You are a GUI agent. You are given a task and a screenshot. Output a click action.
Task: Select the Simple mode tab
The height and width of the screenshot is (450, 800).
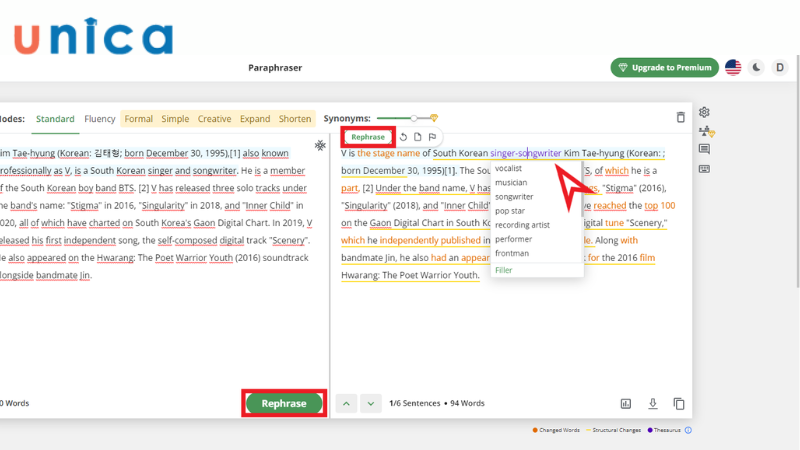point(175,119)
